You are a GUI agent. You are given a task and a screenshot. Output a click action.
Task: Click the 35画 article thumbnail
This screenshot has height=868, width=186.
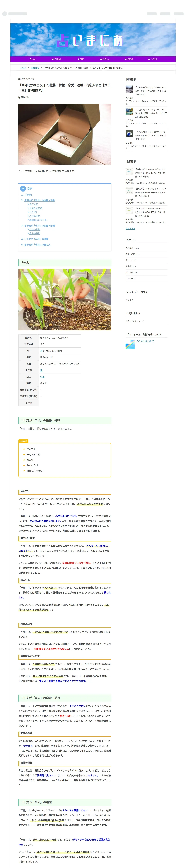129,191
